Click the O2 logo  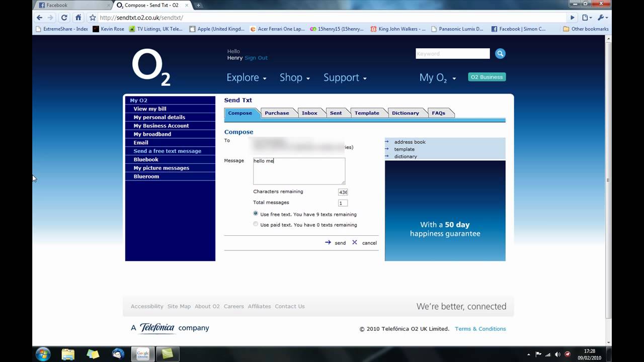[x=151, y=67]
